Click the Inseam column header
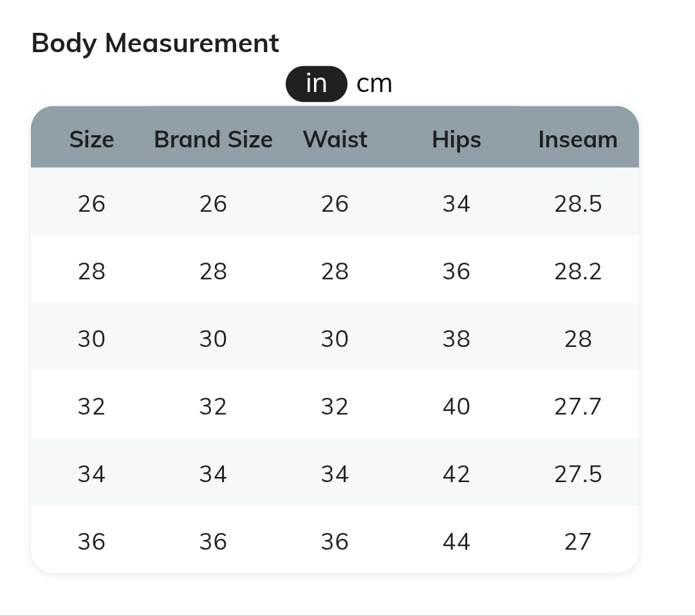695x616 pixels. click(577, 139)
